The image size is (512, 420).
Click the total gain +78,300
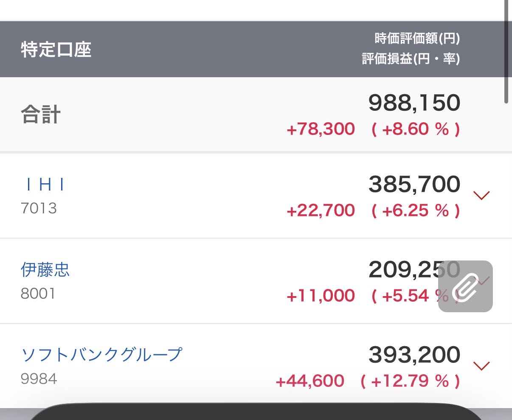click(321, 129)
